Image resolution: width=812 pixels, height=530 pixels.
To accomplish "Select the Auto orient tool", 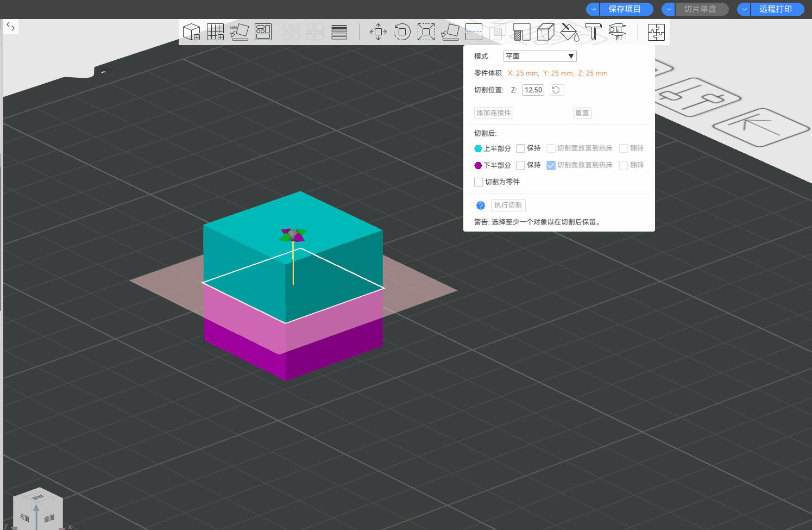I will click(239, 32).
